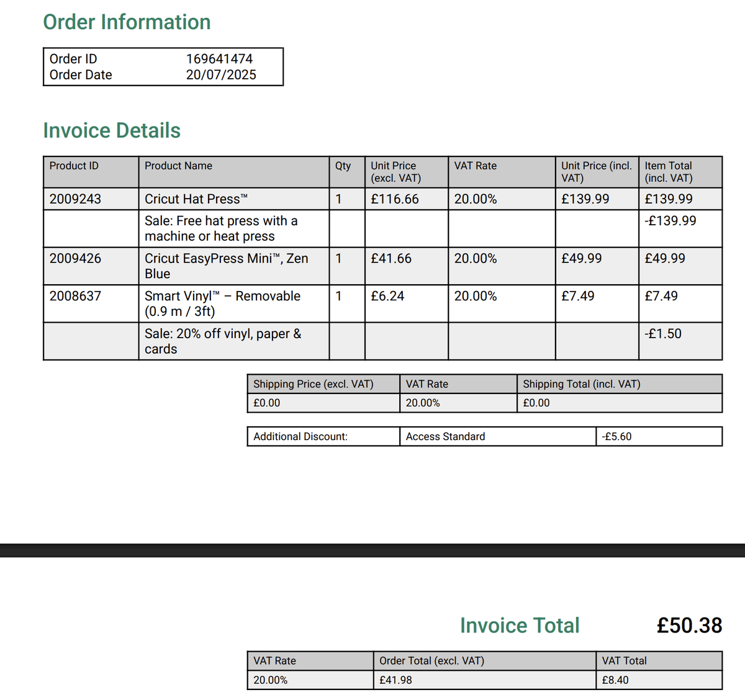Click the Shipping Total £0.00 value

(x=536, y=403)
